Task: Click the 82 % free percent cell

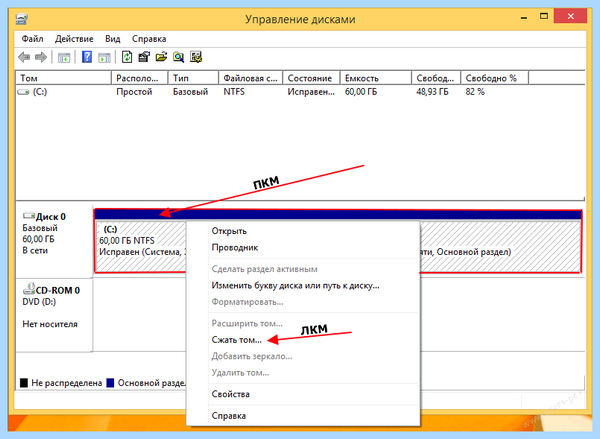Action: [475, 92]
